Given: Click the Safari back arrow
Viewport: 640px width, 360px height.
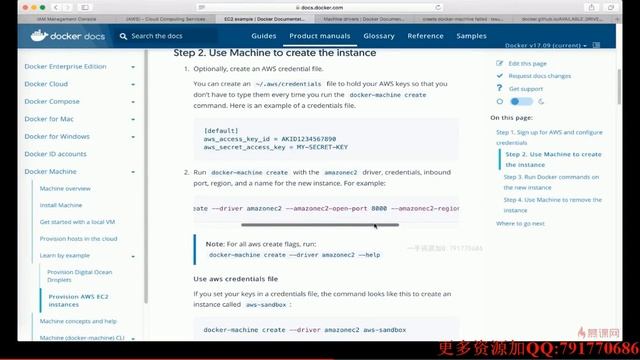Looking at the screenshot, I should [x=56, y=7].
